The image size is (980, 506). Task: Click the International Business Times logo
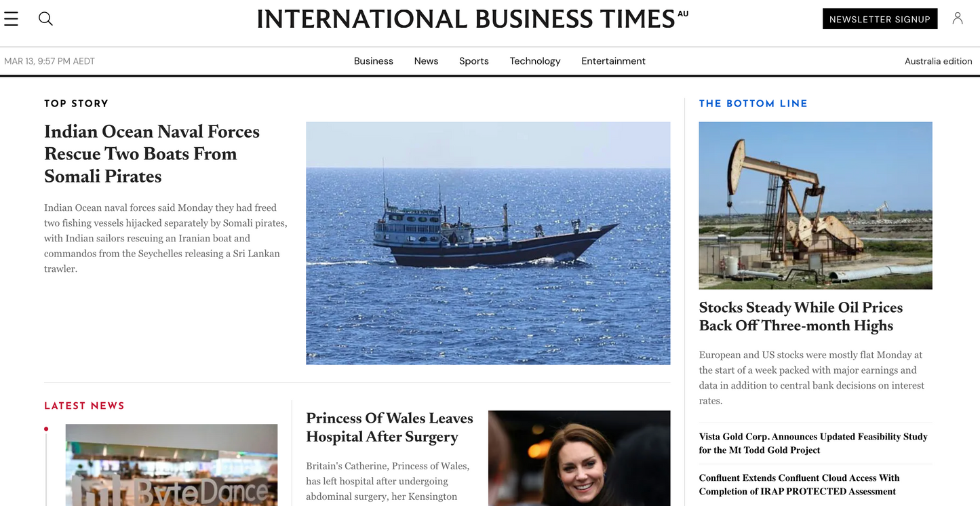click(472, 19)
